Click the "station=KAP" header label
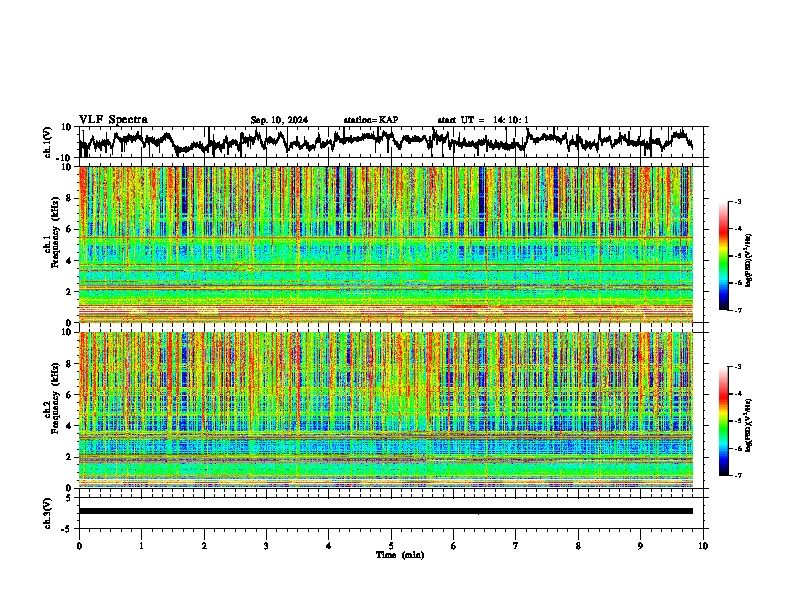 point(371,120)
